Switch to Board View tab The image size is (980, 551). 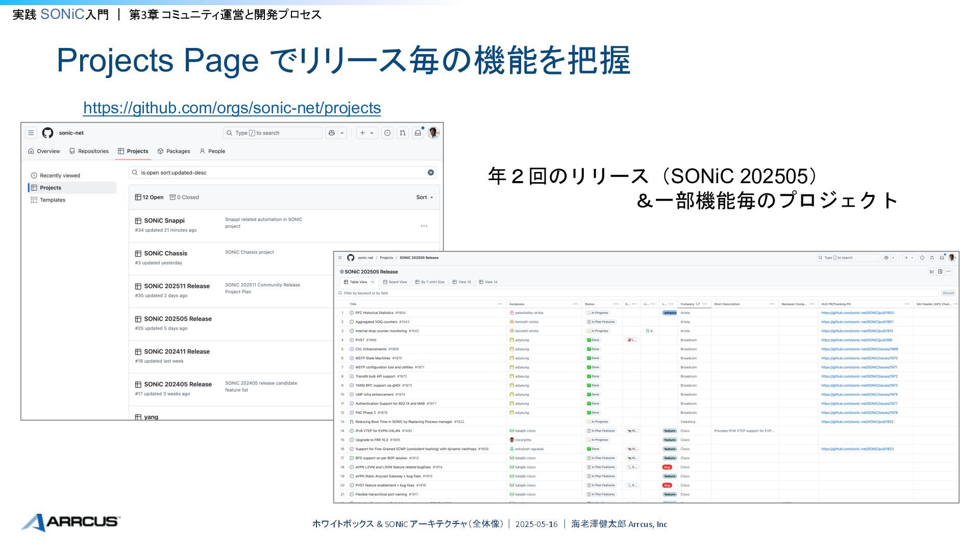pyautogui.click(x=395, y=282)
